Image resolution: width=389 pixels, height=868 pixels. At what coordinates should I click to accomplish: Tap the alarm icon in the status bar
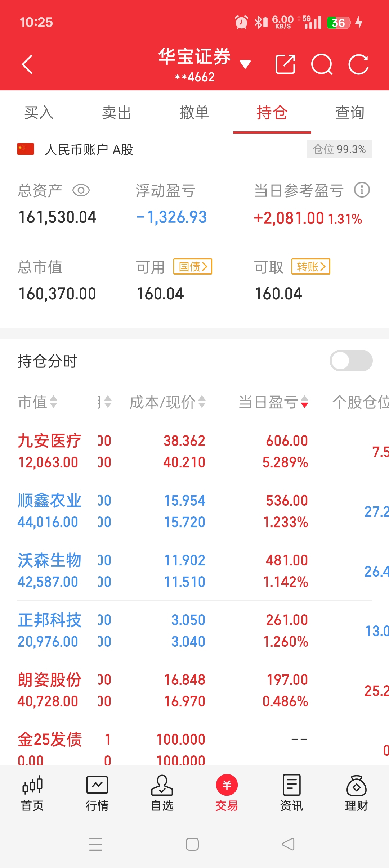tap(241, 22)
